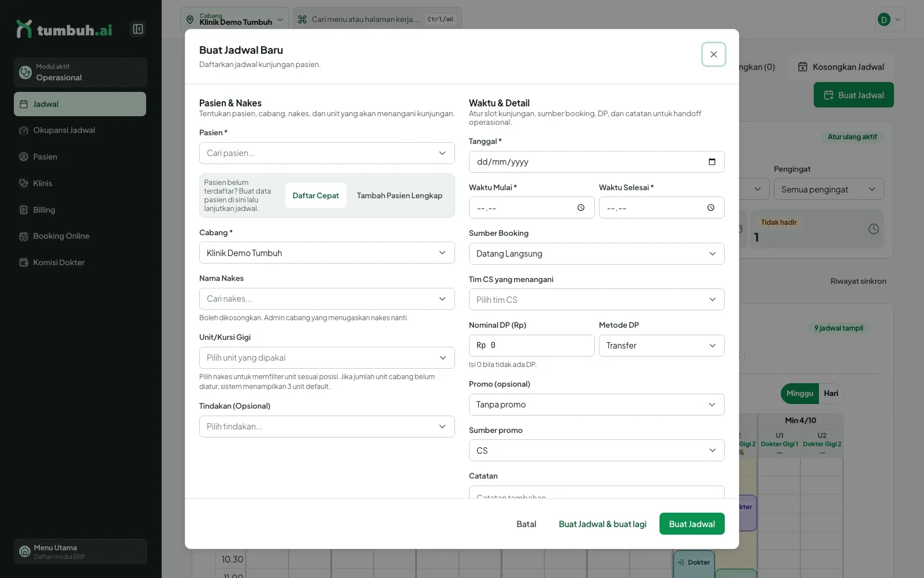Click Buat Jadwal & buat lagi

[x=602, y=524]
